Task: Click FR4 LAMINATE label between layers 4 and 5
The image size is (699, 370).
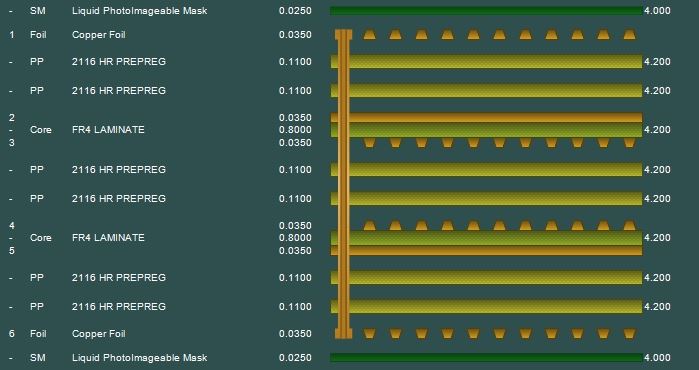Action: click(x=108, y=238)
